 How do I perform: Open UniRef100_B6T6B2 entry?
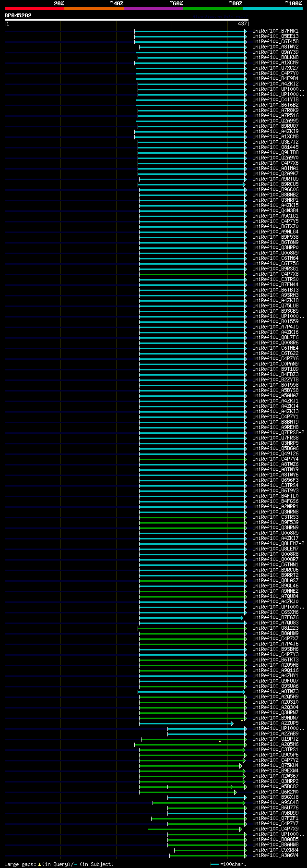point(275,105)
